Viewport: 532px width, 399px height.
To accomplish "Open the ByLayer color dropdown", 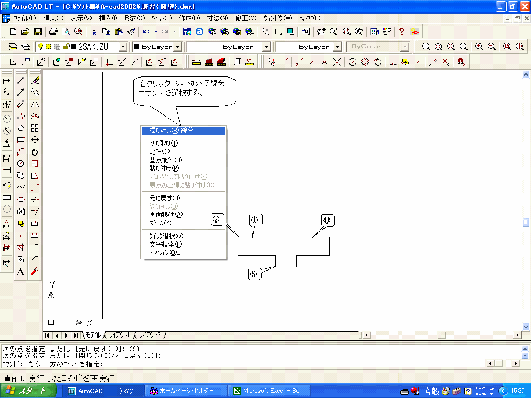I will tap(178, 46).
